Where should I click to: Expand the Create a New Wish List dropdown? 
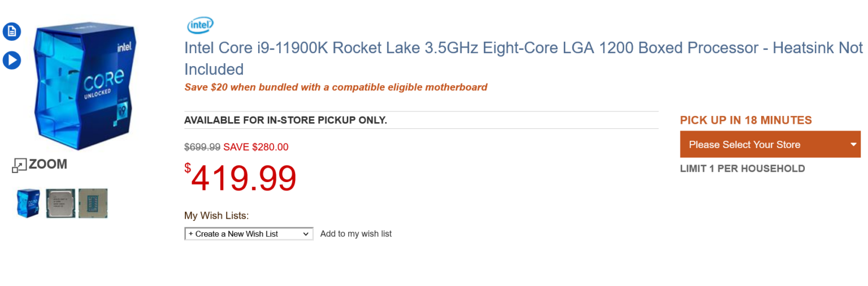pyautogui.click(x=249, y=234)
